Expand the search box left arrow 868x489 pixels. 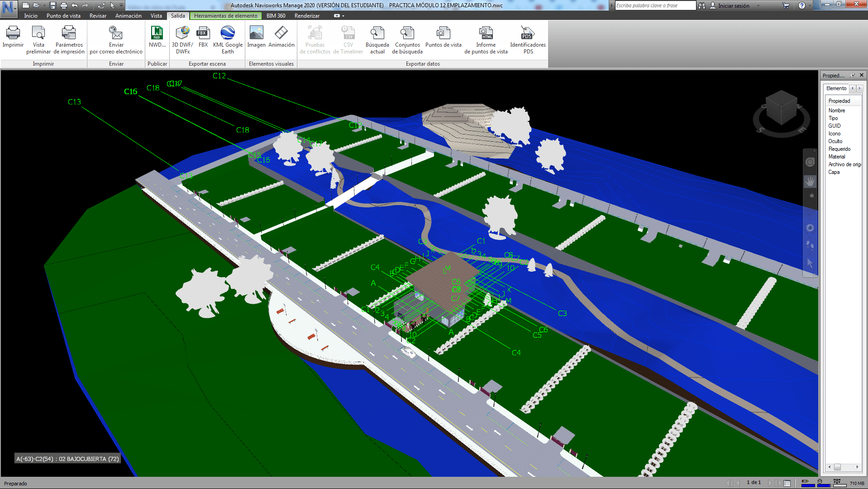(x=612, y=5)
